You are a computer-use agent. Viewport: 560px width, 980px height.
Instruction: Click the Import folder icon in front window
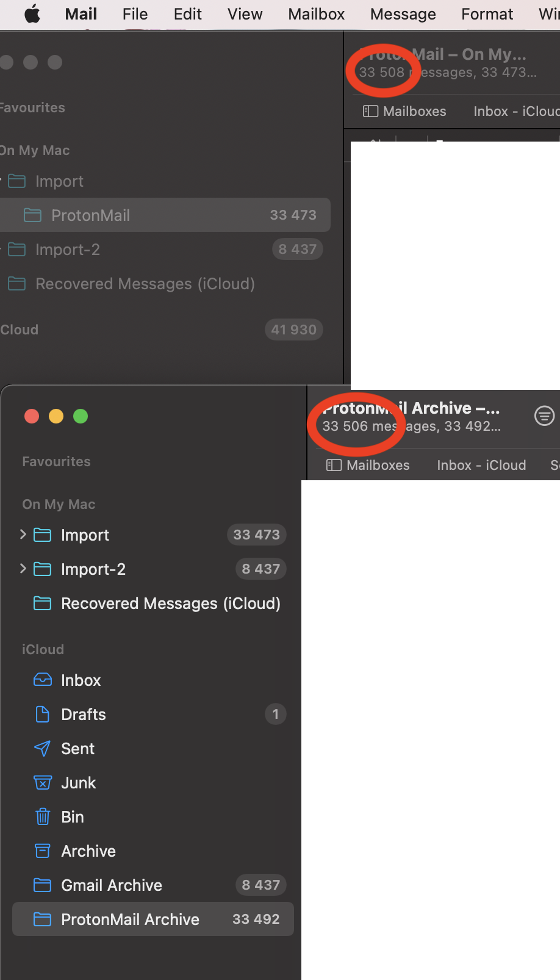click(x=42, y=535)
